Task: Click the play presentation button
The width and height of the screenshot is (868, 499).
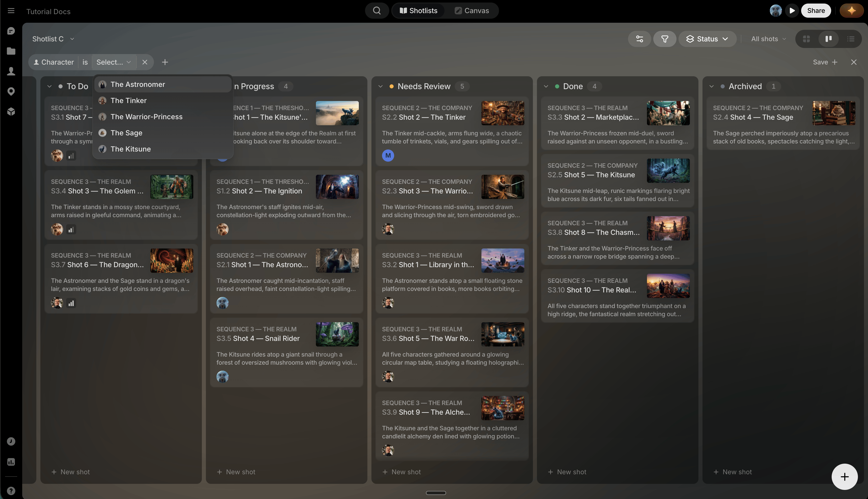Action: tap(792, 11)
